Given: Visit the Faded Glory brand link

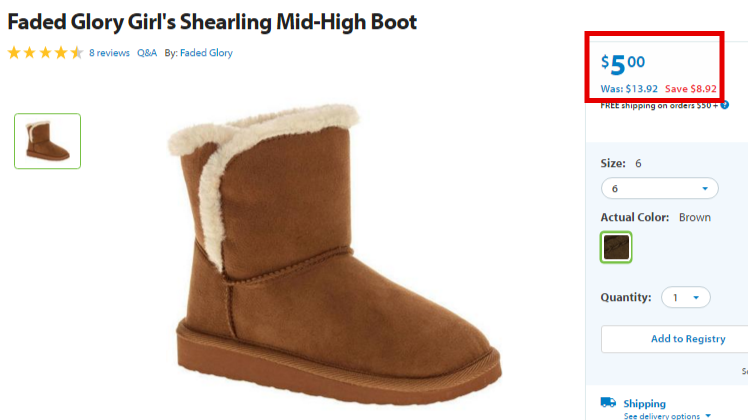Looking at the screenshot, I should (206, 53).
